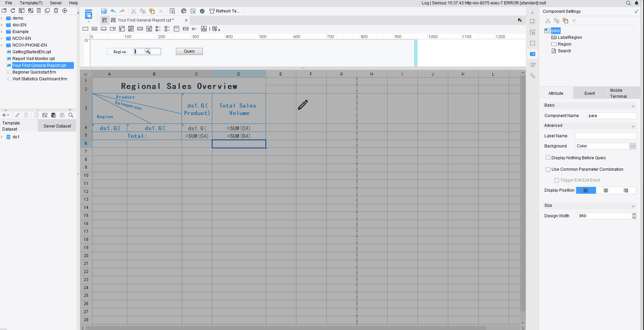Click Refresh Te... button
Screen dimensions: 644x330
pyautogui.click(x=224, y=11)
